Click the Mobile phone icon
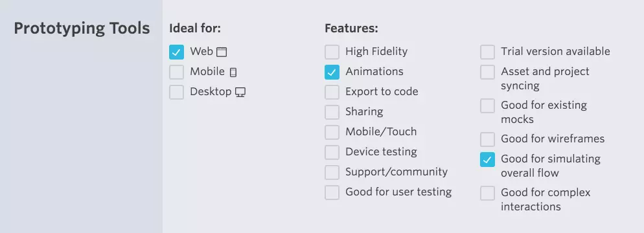Viewport: 644px width, 233px height. pyautogui.click(x=233, y=72)
